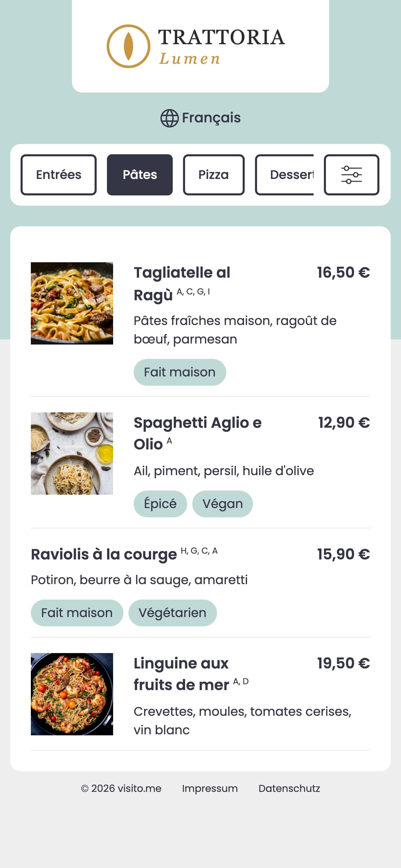This screenshot has height=868, width=401.
Task: Select the Pâtes category tab
Action: [140, 175]
